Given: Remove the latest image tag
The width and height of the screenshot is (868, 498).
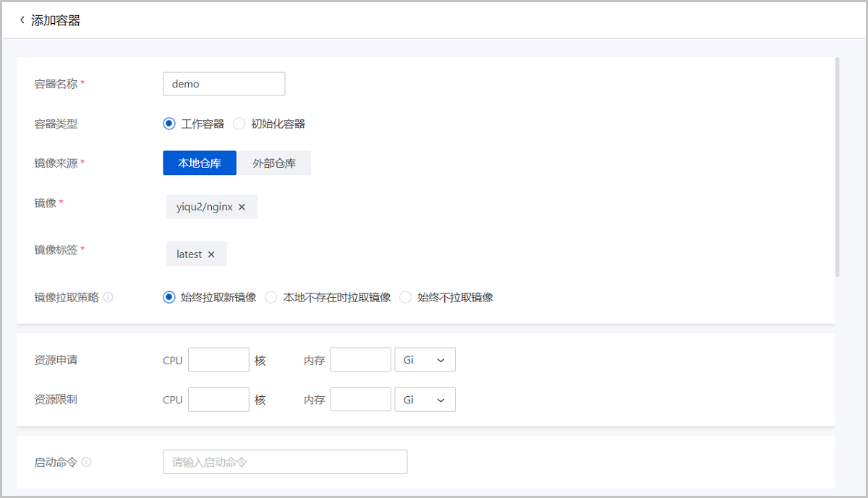Looking at the screenshot, I should click(x=211, y=254).
